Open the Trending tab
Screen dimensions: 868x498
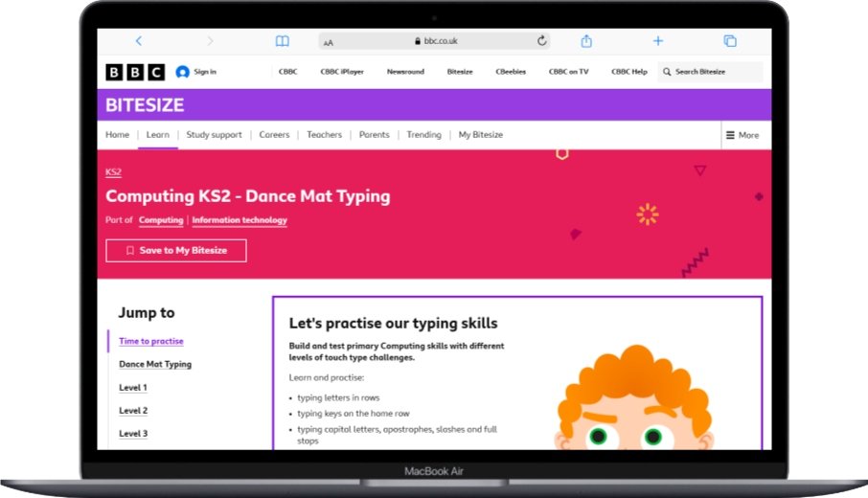(x=424, y=134)
